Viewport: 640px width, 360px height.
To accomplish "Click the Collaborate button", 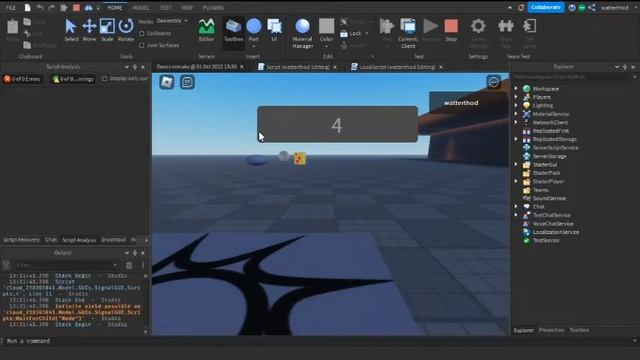I will (x=546, y=7).
